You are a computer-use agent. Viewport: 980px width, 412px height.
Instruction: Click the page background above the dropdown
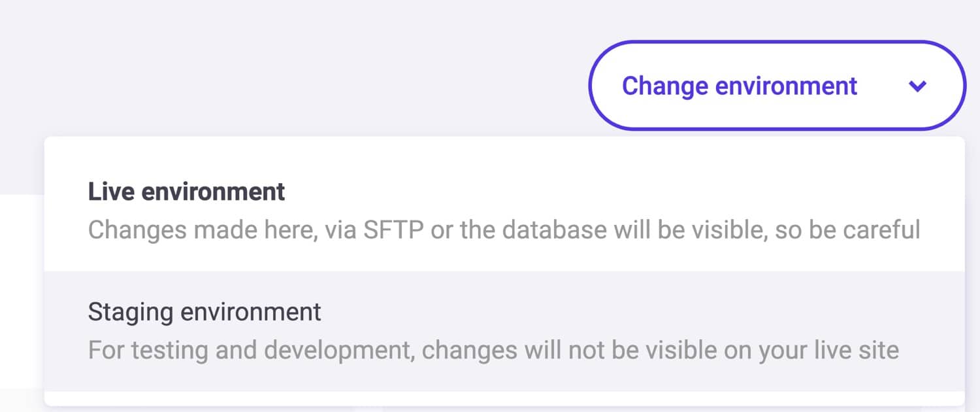[x=261, y=65]
